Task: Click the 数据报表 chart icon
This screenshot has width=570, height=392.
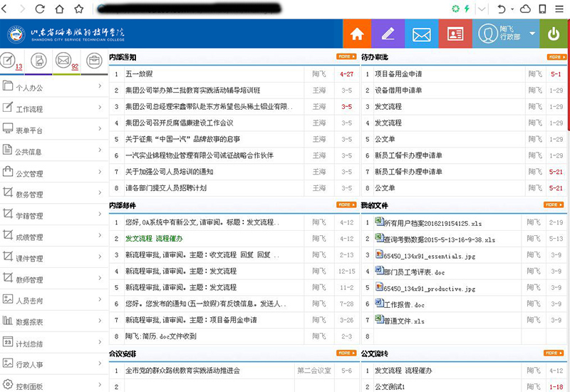Action: (8, 320)
